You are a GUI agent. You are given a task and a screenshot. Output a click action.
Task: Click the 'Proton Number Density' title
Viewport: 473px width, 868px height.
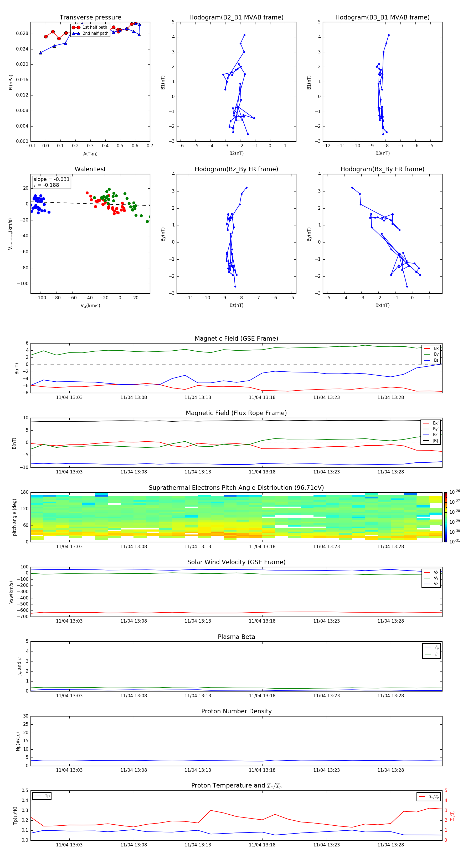click(236, 711)
